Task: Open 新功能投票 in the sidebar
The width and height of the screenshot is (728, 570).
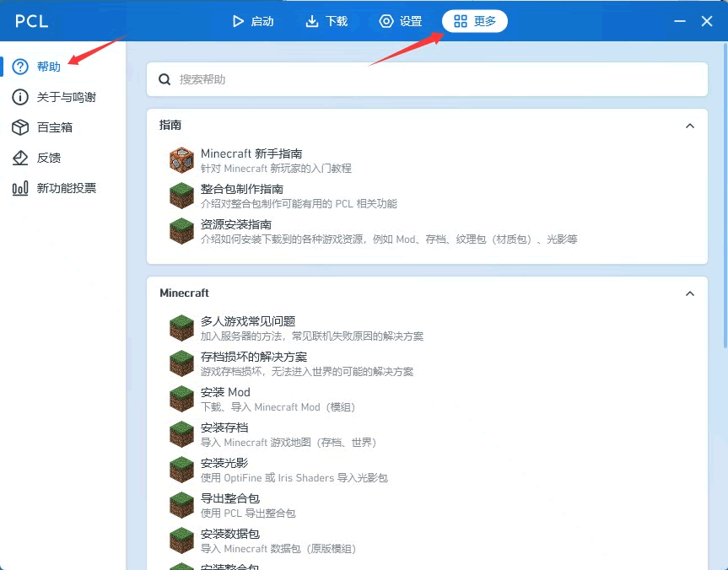Action: tap(57, 188)
